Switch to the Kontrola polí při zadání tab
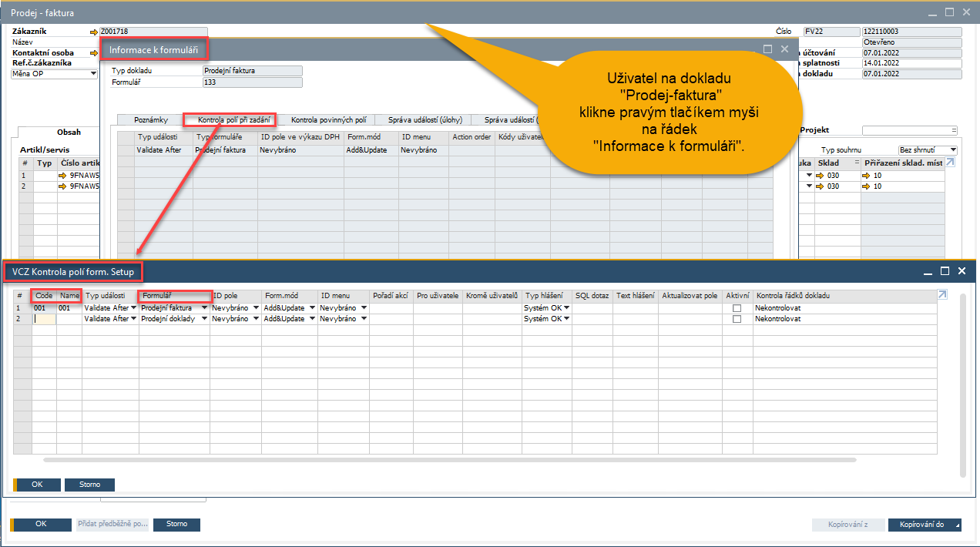The height and width of the screenshot is (547, 980). coord(234,120)
